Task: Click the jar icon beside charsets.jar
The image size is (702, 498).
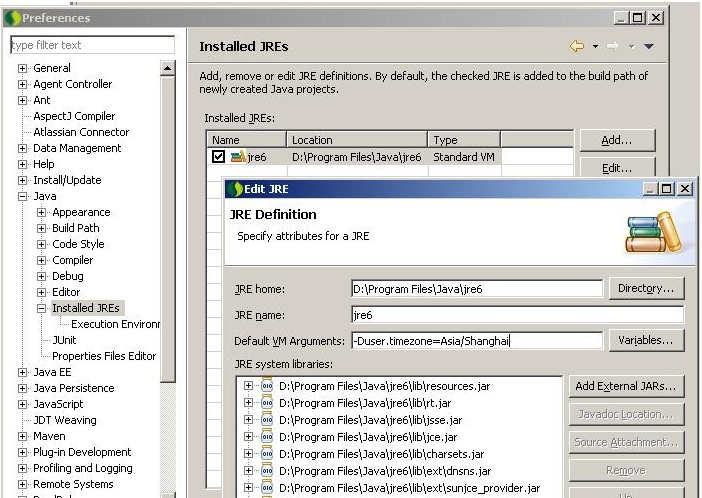Action: point(266,453)
